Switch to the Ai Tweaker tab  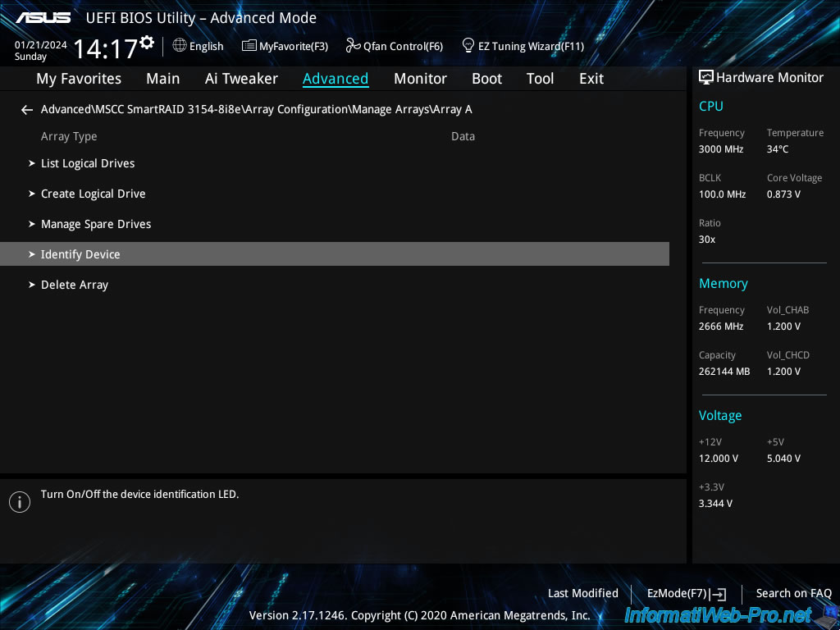(x=241, y=79)
